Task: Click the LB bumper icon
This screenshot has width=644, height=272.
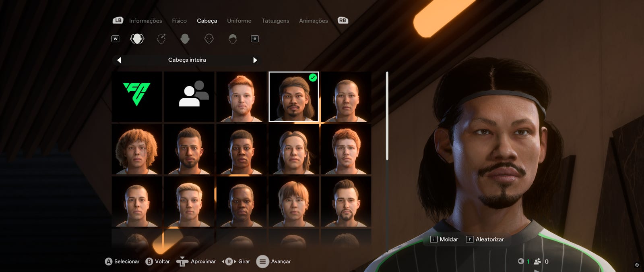Action: 118,20
